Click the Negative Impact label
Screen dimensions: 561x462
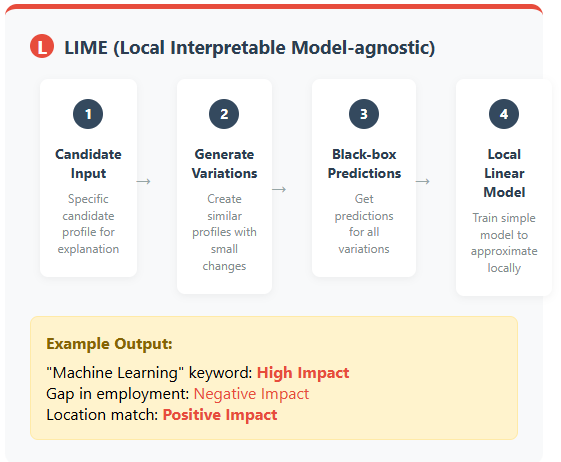251,394
